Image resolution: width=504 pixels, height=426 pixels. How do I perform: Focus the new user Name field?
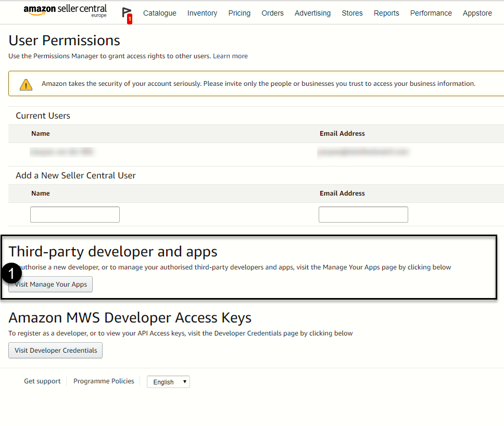click(75, 214)
